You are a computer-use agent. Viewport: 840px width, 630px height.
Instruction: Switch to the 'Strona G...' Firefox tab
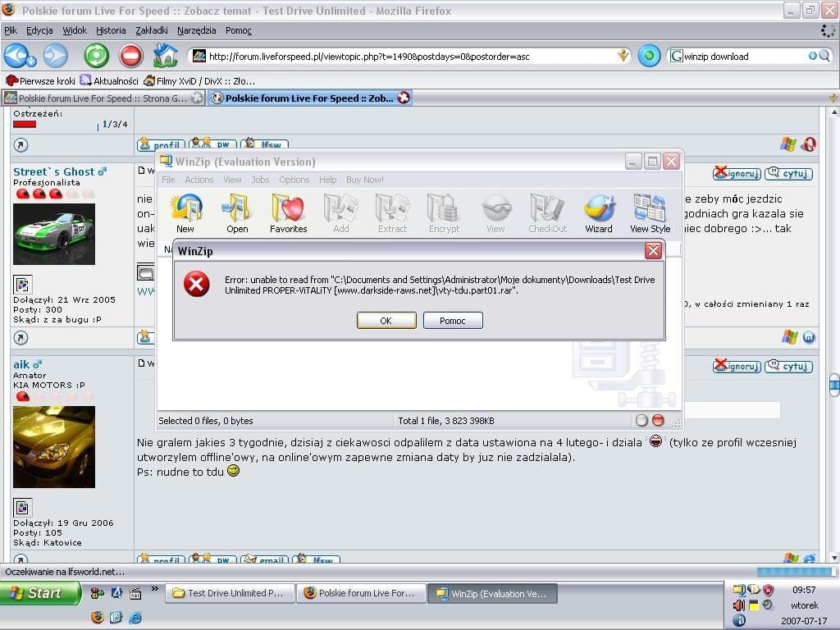pos(103,98)
